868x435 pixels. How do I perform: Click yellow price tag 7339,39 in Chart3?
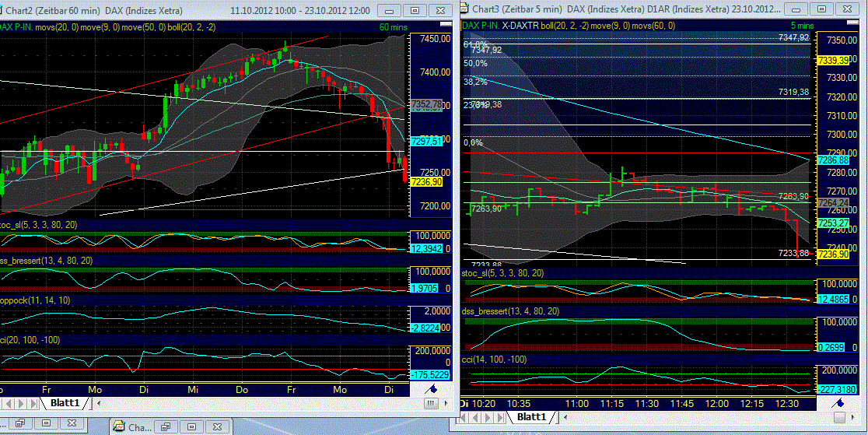tap(834, 60)
